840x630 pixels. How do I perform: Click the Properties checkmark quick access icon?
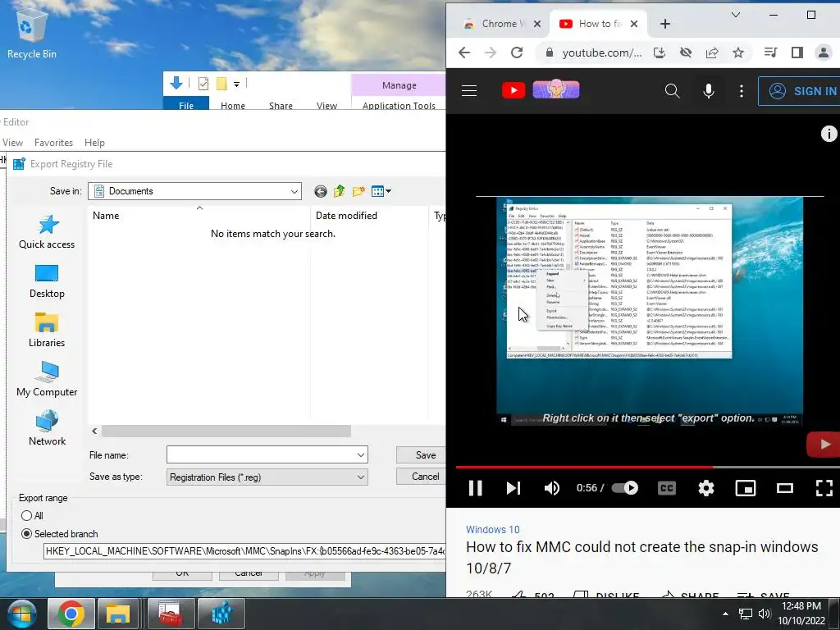point(203,84)
